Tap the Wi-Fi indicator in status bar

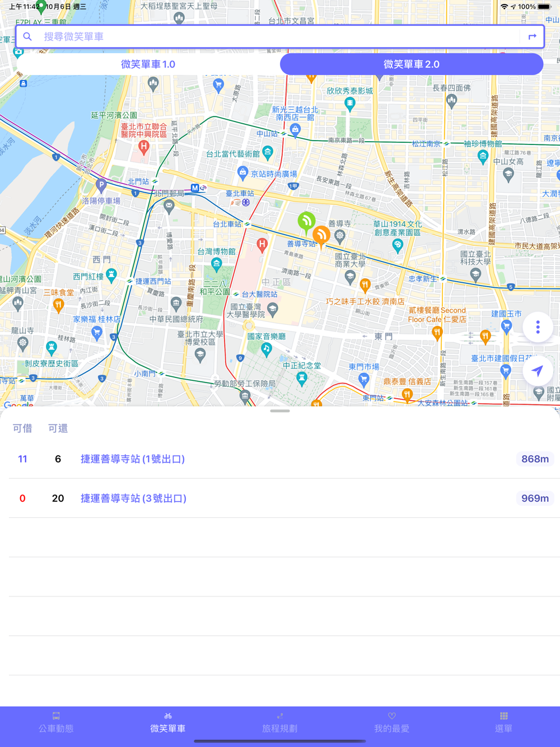coord(504,7)
